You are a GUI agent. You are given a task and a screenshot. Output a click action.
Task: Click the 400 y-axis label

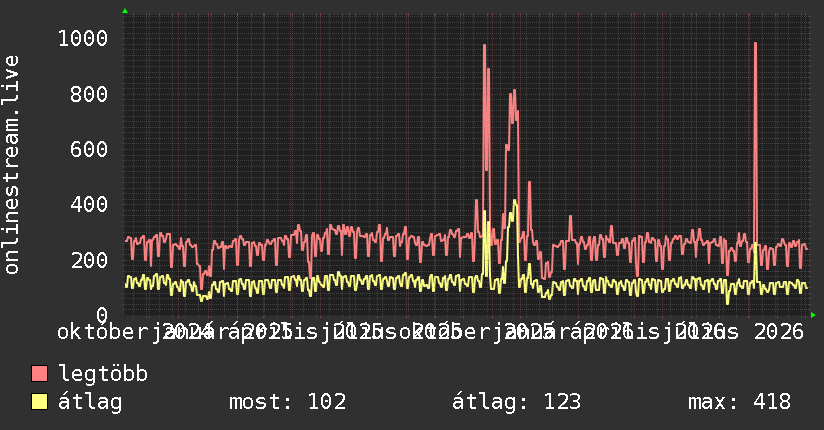pyautogui.click(x=89, y=204)
